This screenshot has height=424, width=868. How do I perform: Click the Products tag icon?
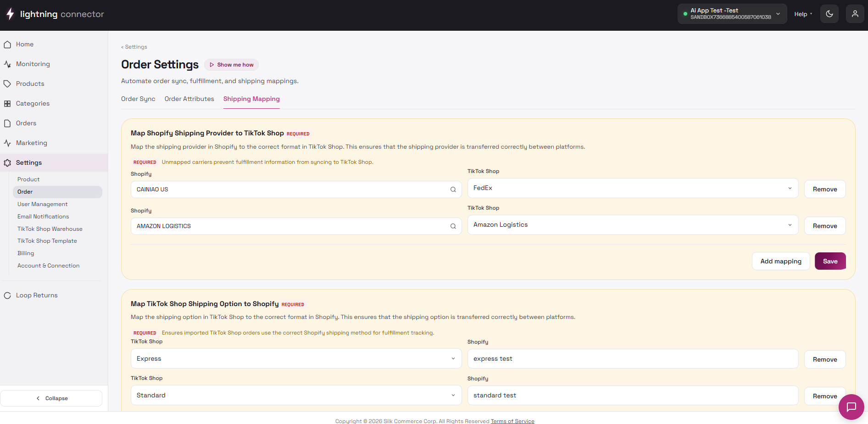click(x=7, y=84)
